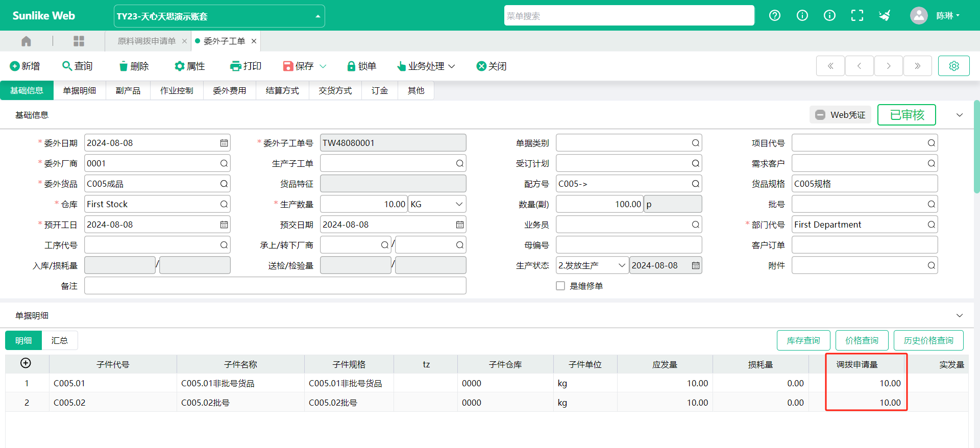
Task: Open calendar picker for 委外日期
Action: [x=224, y=143]
